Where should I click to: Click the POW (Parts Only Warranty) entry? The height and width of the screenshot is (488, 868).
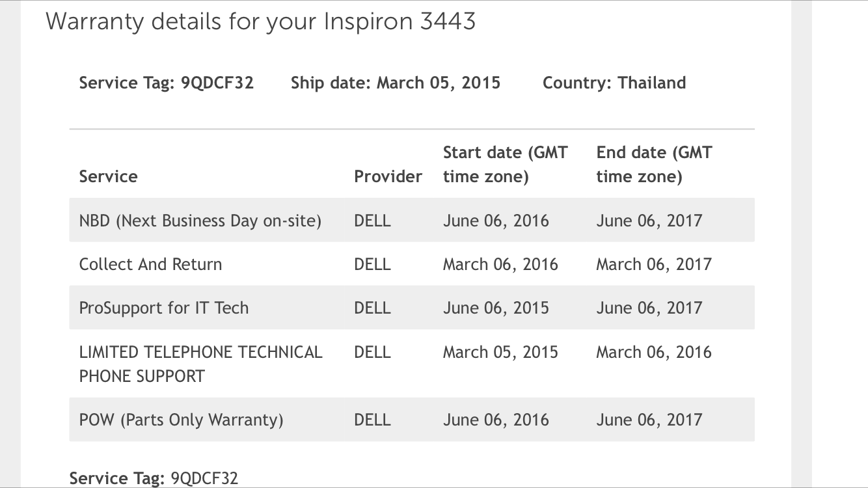181,420
